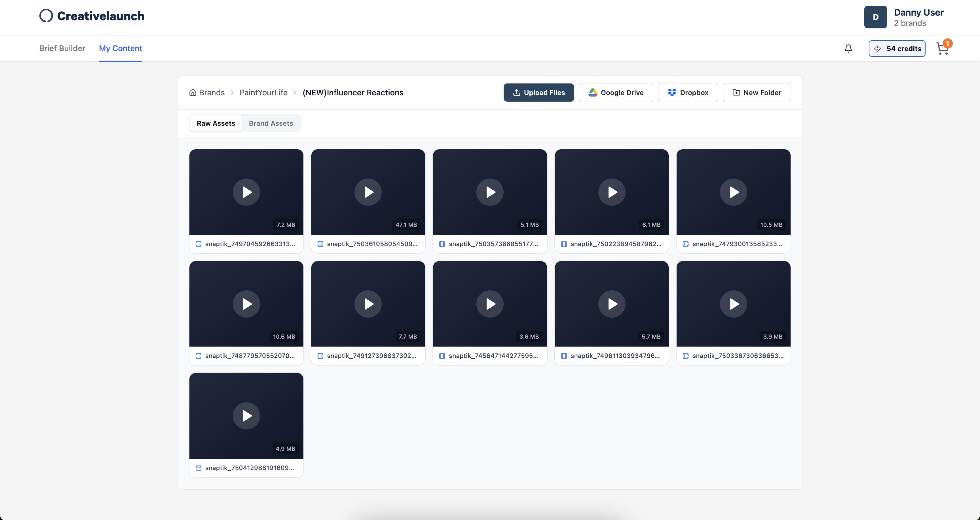Switch to the Brand Assets tab

click(x=271, y=123)
